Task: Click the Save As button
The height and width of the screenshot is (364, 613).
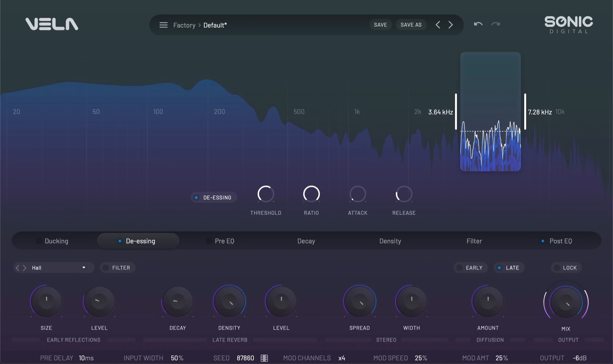Action: pyautogui.click(x=411, y=25)
